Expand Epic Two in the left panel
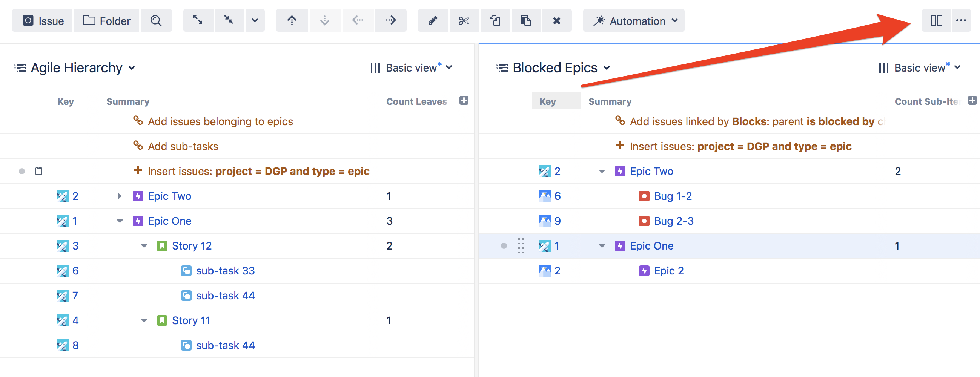The width and height of the screenshot is (980, 377). 120,196
